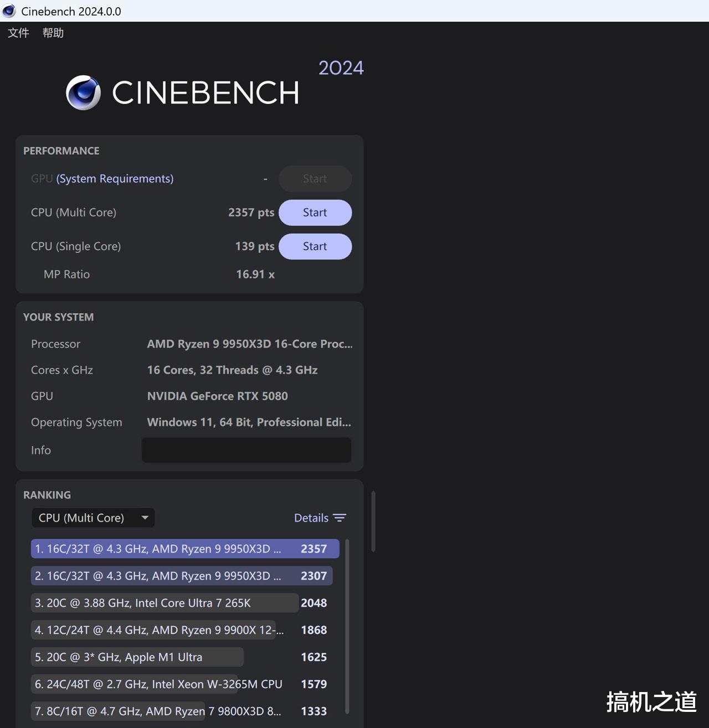Click the main panel vertical scrollbar
Screen dimensions: 709x728
coord(373,521)
